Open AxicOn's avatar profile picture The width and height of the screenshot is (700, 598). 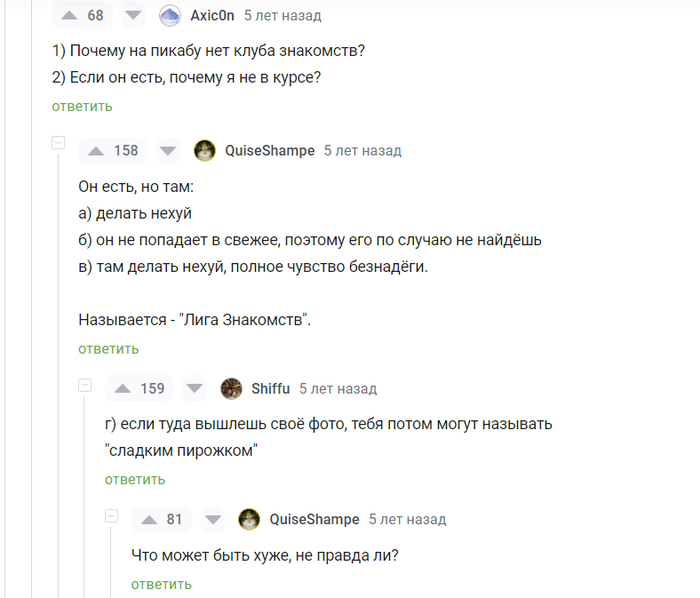(170, 16)
